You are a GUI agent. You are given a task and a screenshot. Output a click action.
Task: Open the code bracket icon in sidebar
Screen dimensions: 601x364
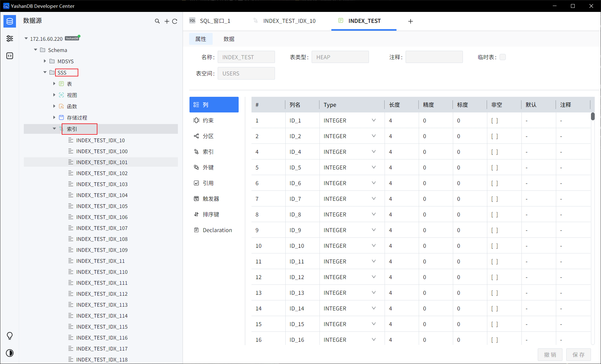pos(10,56)
